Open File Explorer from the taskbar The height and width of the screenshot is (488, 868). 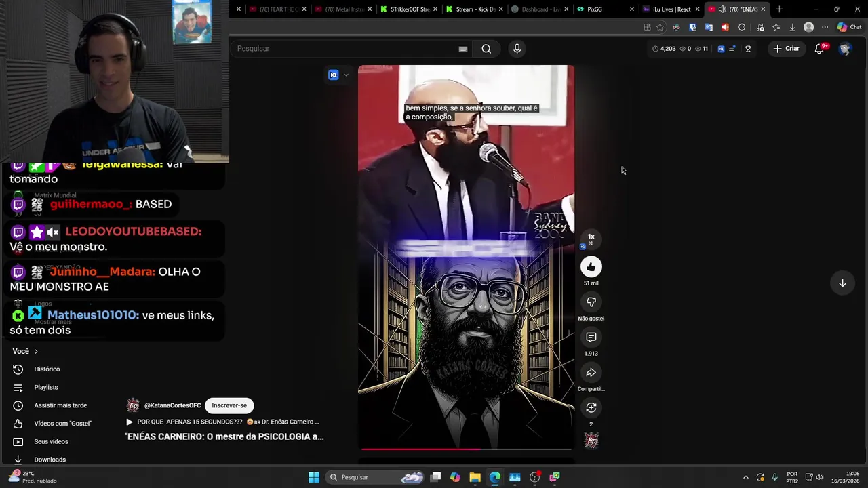click(x=475, y=477)
